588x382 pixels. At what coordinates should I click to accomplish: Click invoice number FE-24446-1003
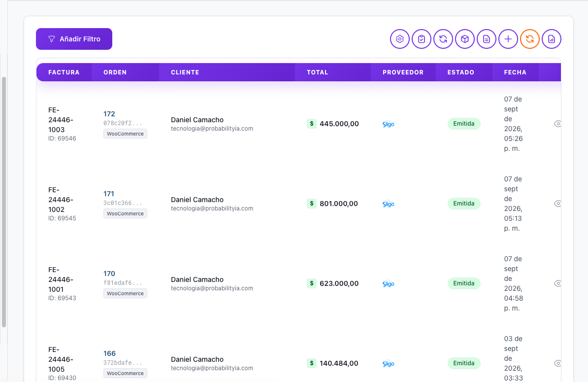[61, 120]
